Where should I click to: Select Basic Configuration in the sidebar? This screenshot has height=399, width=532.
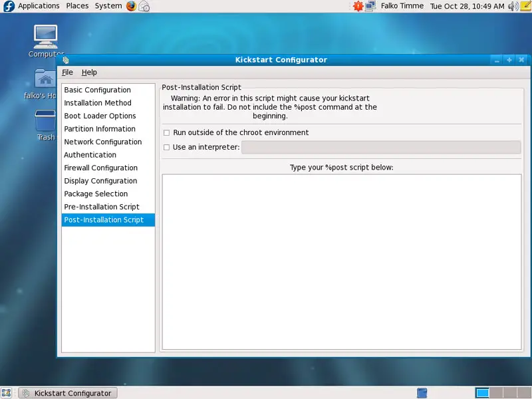(x=108, y=90)
